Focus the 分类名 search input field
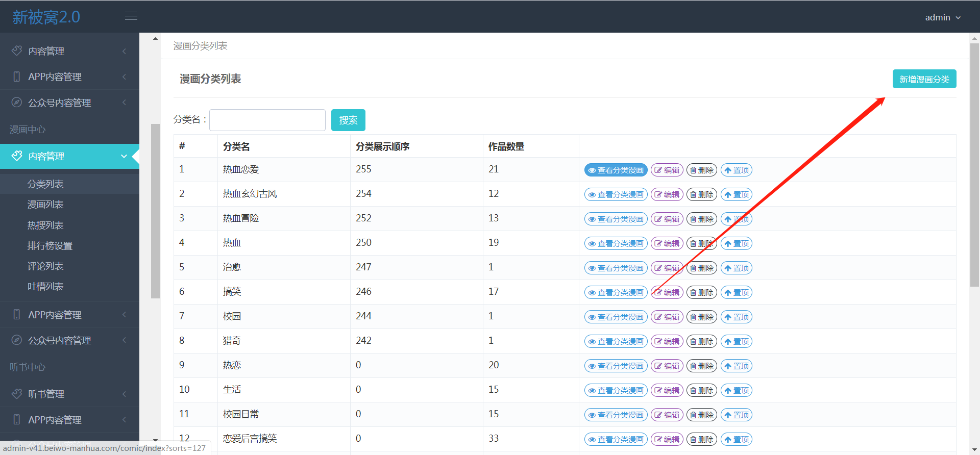980x455 pixels. [267, 120]
